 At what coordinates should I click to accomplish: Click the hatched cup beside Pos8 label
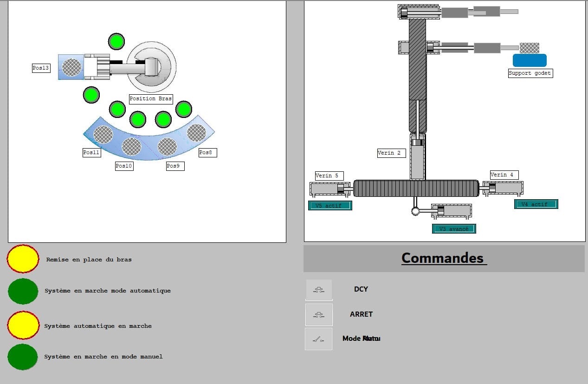196,133
